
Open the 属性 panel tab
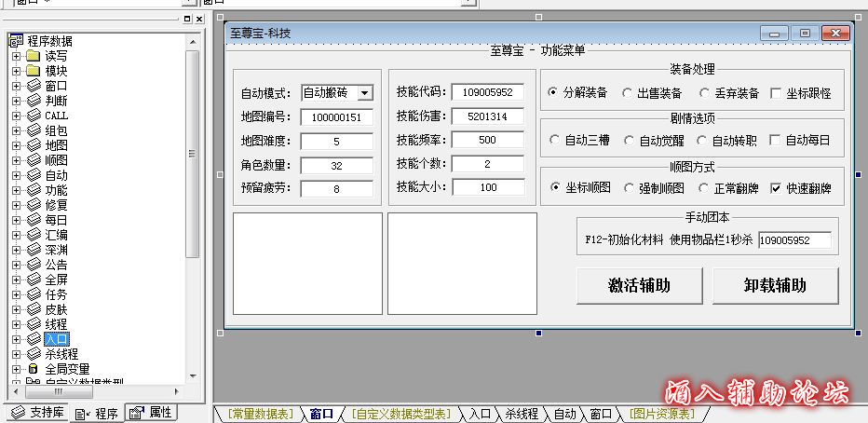(x=151, y=413)
